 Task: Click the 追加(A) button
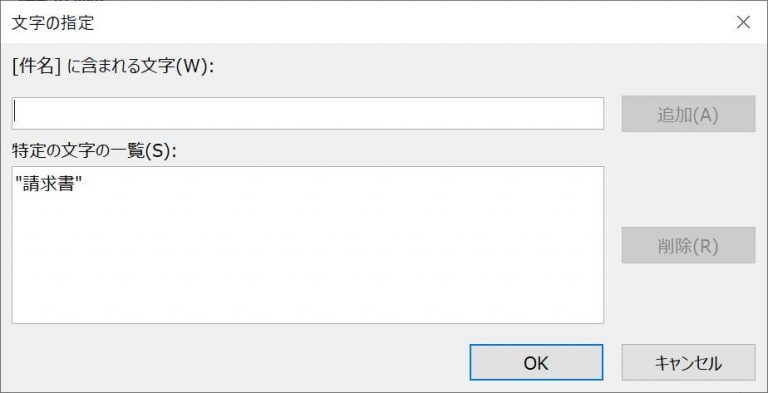(x=688, y=114)
